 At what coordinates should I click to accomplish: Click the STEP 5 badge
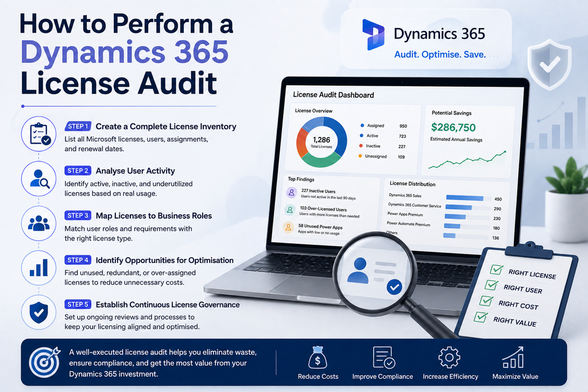pos(78,304)
